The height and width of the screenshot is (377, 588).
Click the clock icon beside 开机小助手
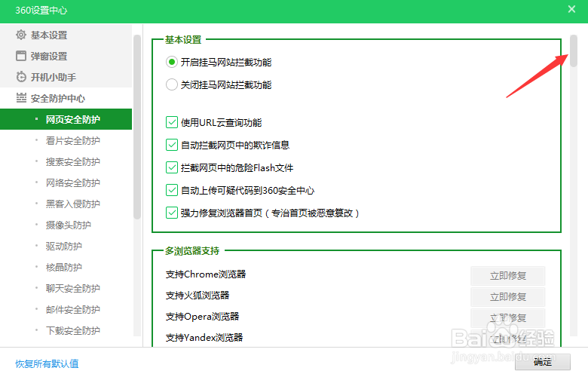coord(21,77)
